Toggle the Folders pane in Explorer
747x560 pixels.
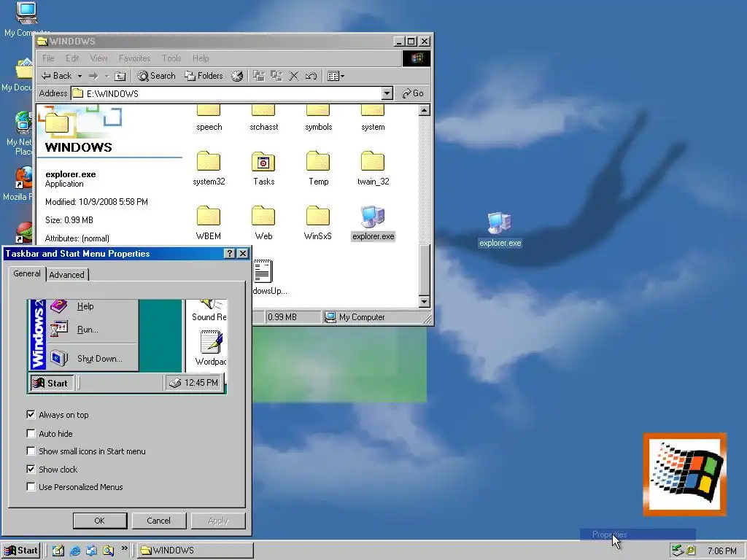[x=204, y=76]
